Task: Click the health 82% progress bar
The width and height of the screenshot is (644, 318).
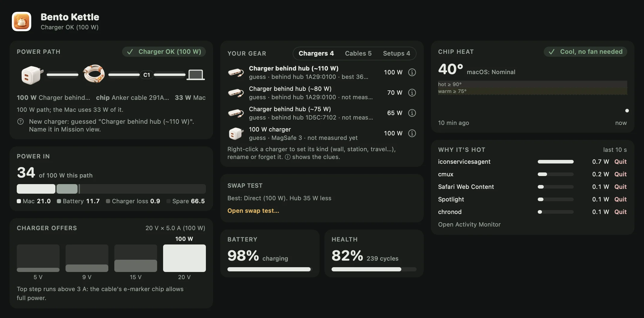Action: [x=374, y=269]
